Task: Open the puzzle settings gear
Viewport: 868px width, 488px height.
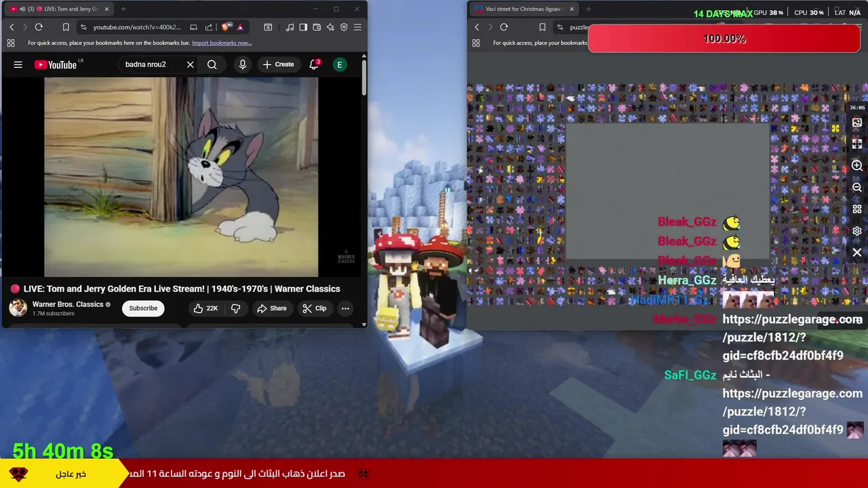Action: pyautogui.click(x=857, y=231)
